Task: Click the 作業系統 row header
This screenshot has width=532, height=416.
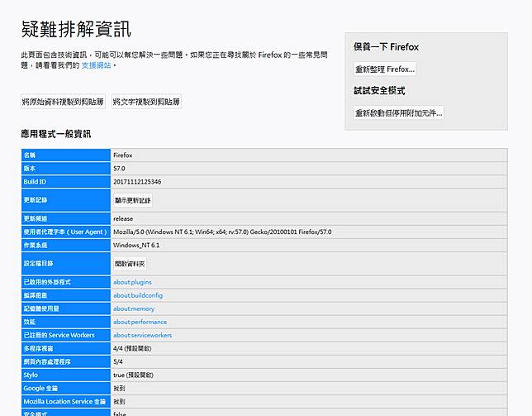Action: [x=66, y=245]
